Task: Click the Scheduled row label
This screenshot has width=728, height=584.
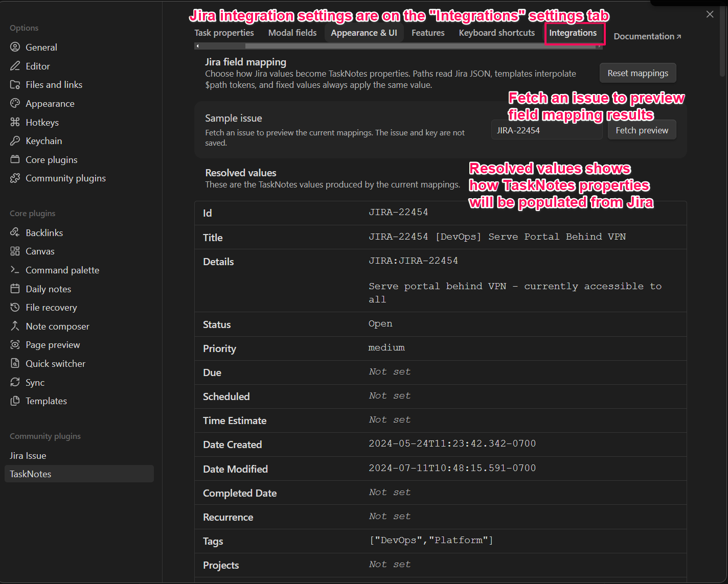Action: tap(226, 396)
